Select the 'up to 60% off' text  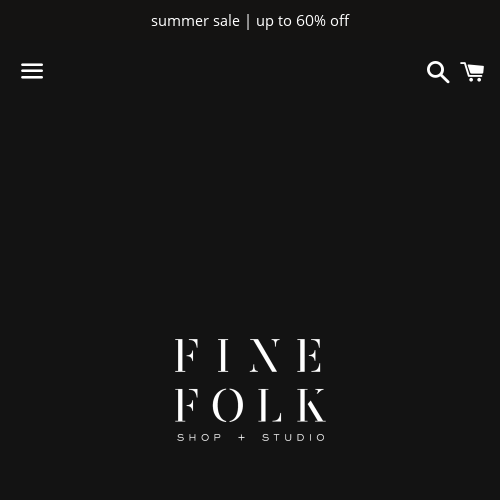303,21
